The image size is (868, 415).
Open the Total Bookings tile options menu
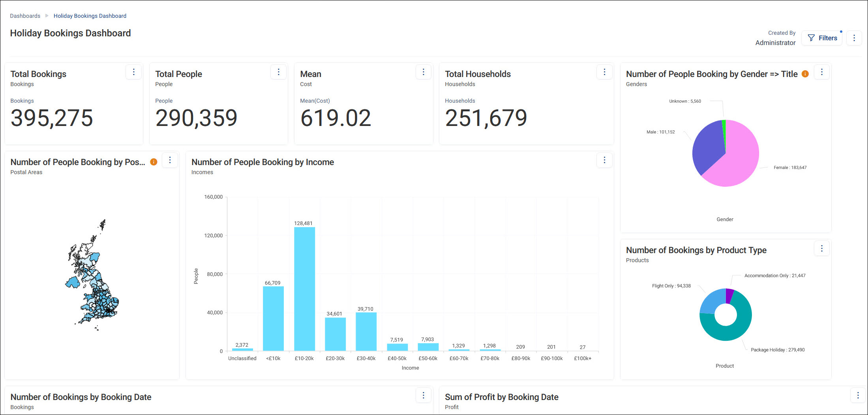point(134,72)
